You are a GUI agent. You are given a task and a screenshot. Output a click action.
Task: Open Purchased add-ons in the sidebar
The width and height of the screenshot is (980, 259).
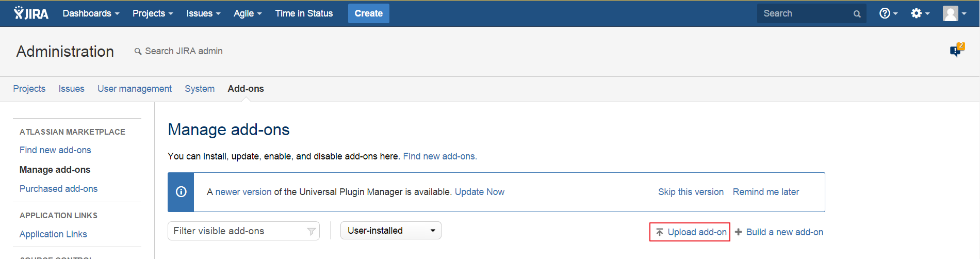point(58,189)
